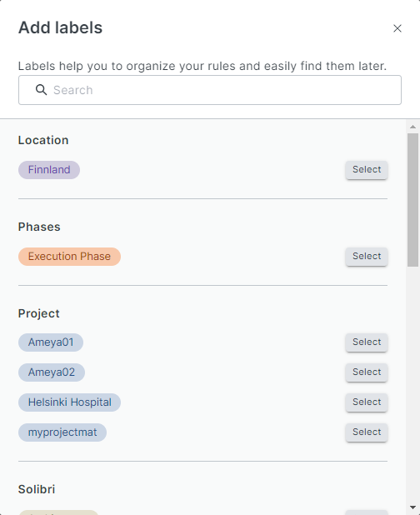Click the scrollbar down arrow
Viewport: 420px width, 515px height.
(412, 507)
